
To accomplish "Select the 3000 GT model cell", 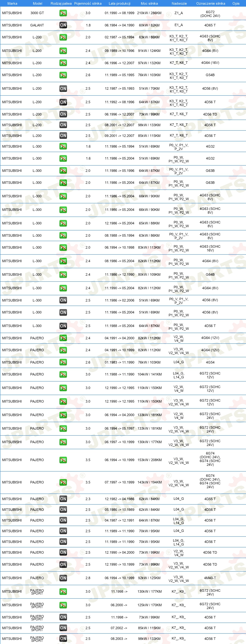I will pos(37,13).
